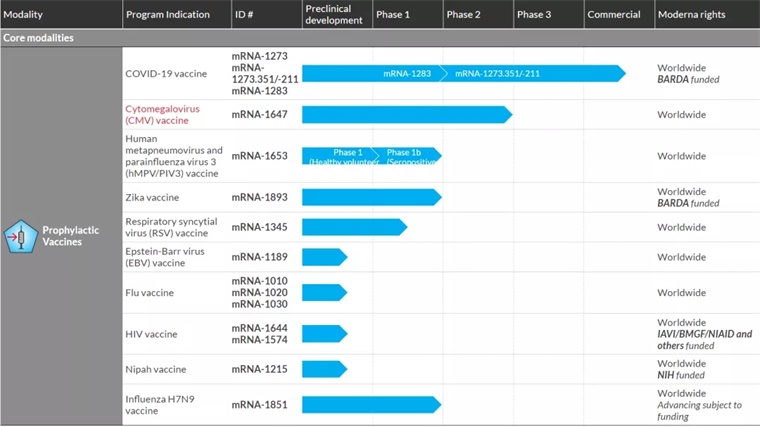Click the mRNA-1851 ID cell
Image resolution: width=760 pixels, height=427 pixels.
click(x=260, y=404)
